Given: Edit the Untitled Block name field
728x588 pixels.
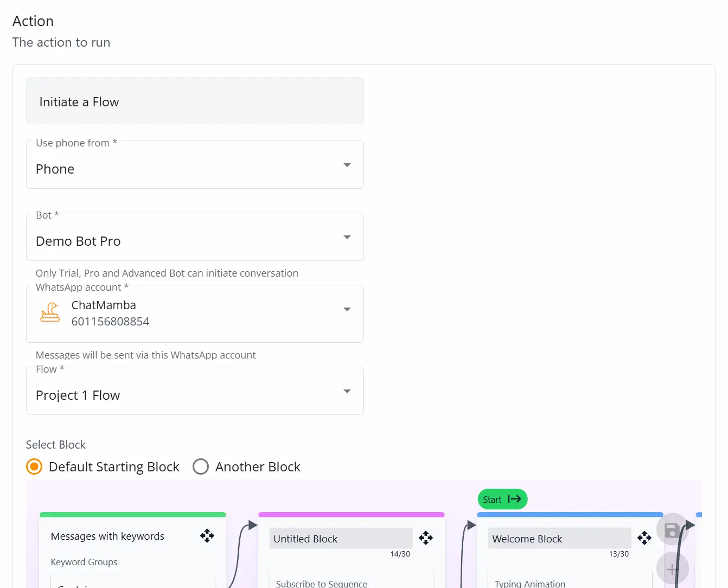Looking at the screenshot, I should [x=341, y=539].
